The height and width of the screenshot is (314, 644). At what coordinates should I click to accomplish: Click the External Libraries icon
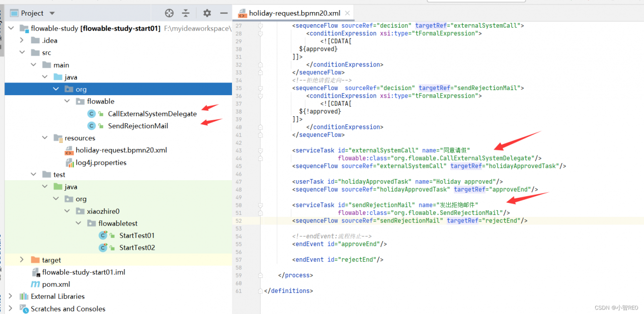pyautogui.click(x=24, y=296)
